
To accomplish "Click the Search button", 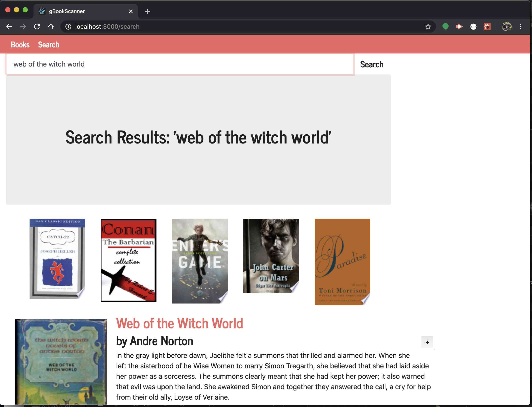I will click(x=371, y=64).
